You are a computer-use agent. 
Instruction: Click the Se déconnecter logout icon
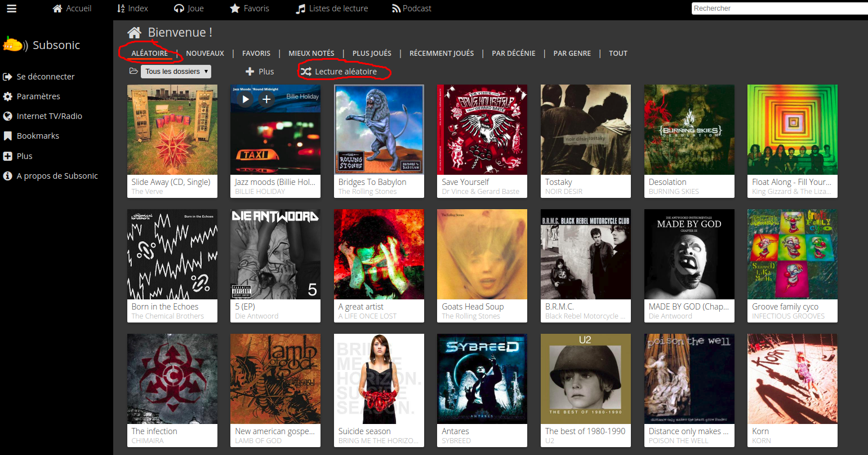tap(8, 77)
